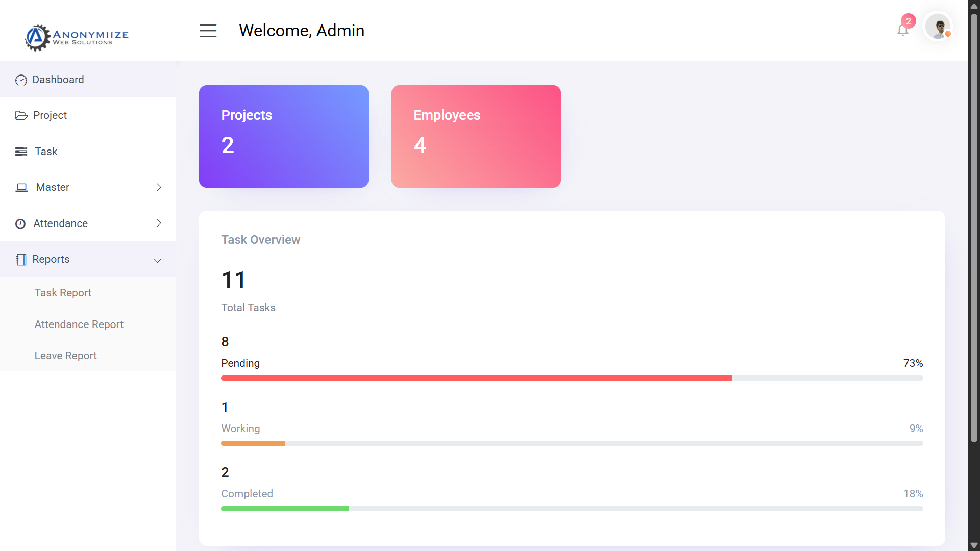This screenshot has height=551, width=980.
Task: Click the Task Overview heading
Action: pyautogui.click(x=260, y=240)
